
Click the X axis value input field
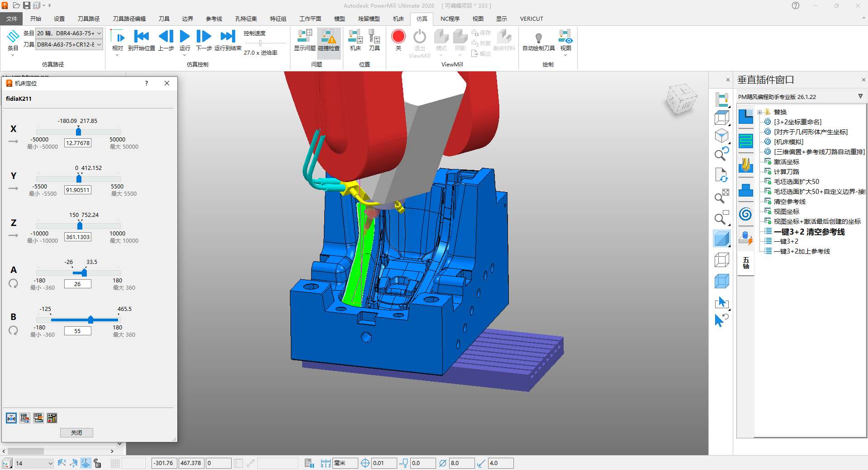[x=78, y=143]
